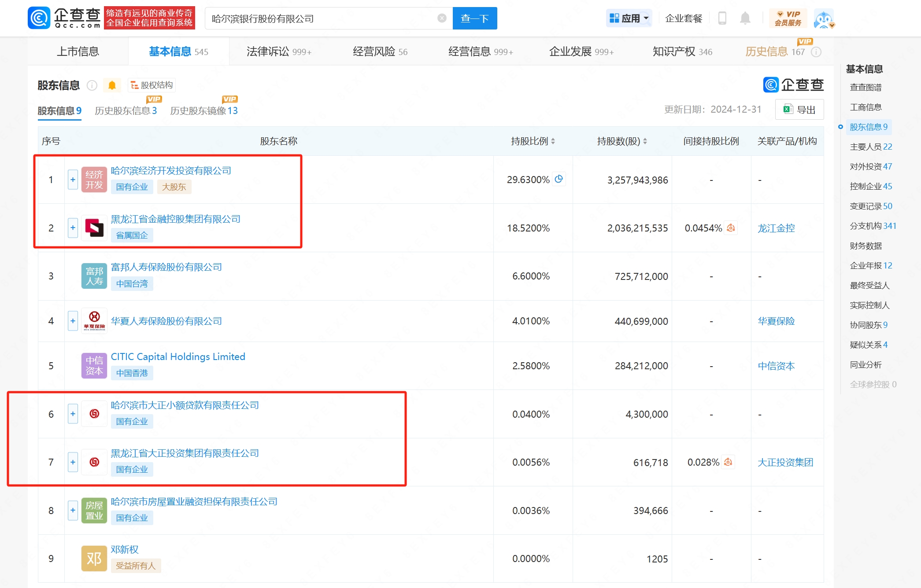Click the 查一下 search button
This screenshot has height=588, width=921.
pyautogui.click(x=475, y=18)
